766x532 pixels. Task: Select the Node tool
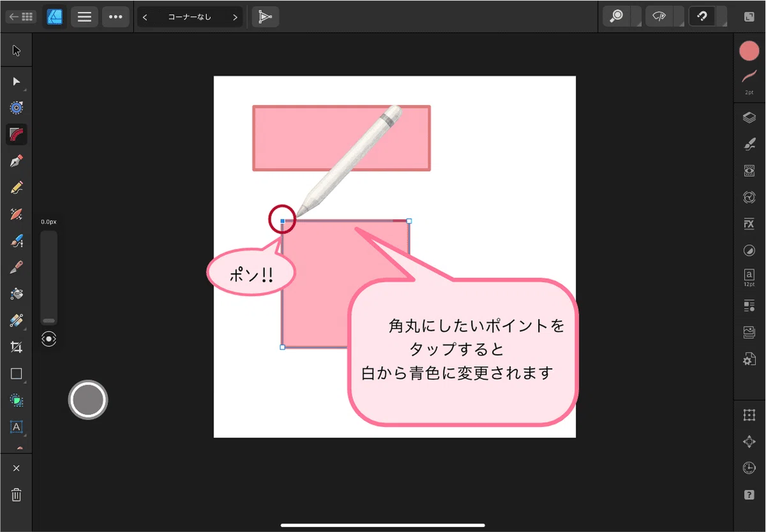pyautogui.click(x=17, y=81)
